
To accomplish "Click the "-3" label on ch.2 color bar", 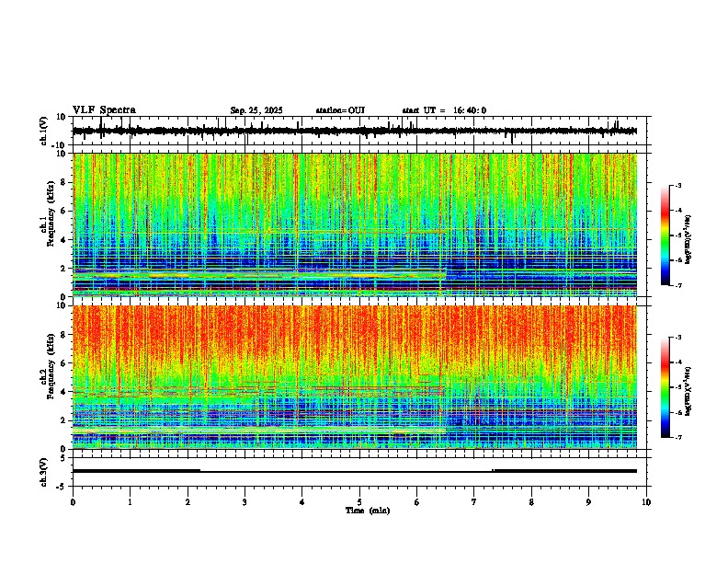I will click(x=677, y=338).
